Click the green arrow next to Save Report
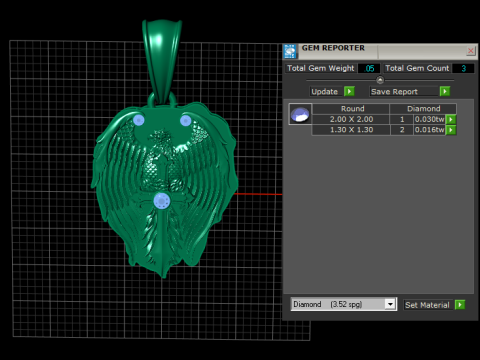The image size is (480, 360). (445, 91)
